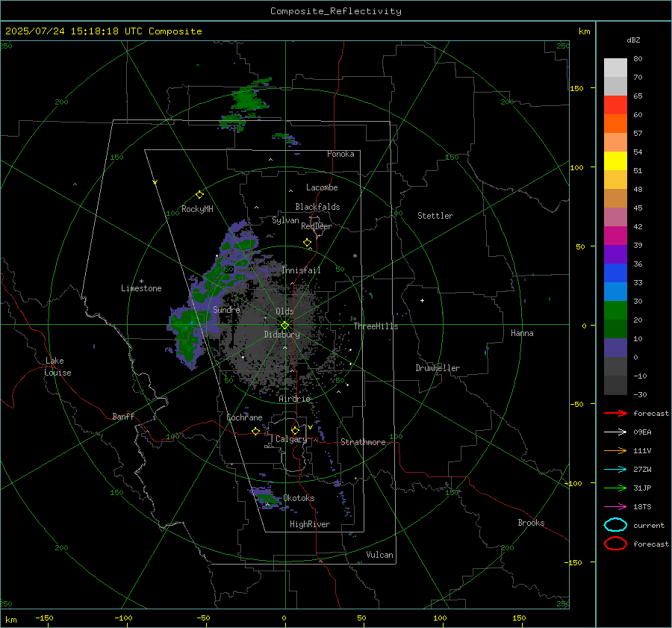Screen dimensions: 672x628
Task: Click the white 09EA arrow icon
Action: point(615,432)
